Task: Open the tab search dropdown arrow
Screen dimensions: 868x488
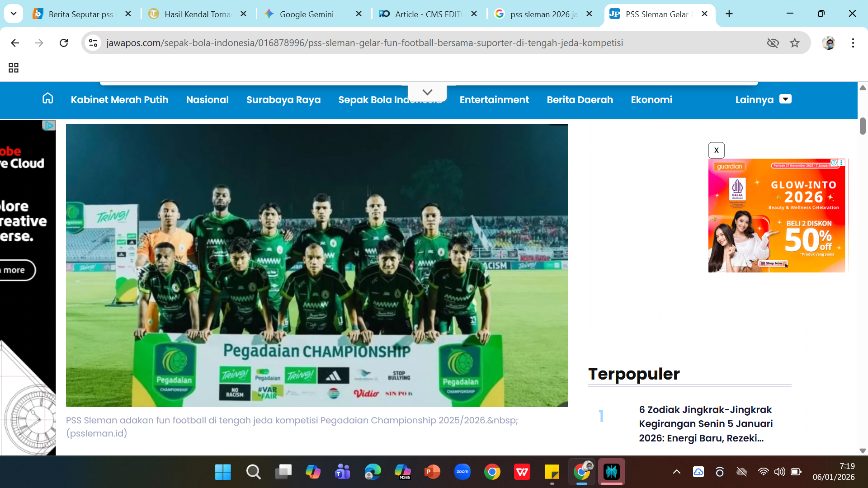Action: [14, 14]
